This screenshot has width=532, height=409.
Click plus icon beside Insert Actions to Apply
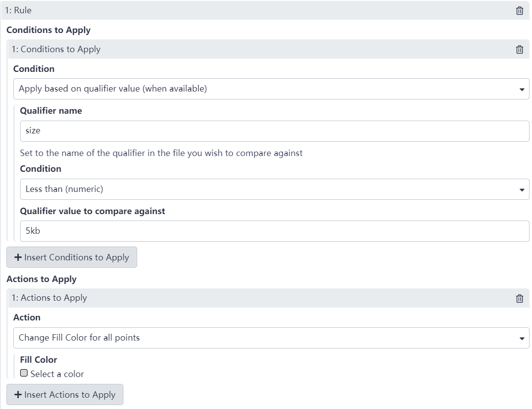(18, 395)
